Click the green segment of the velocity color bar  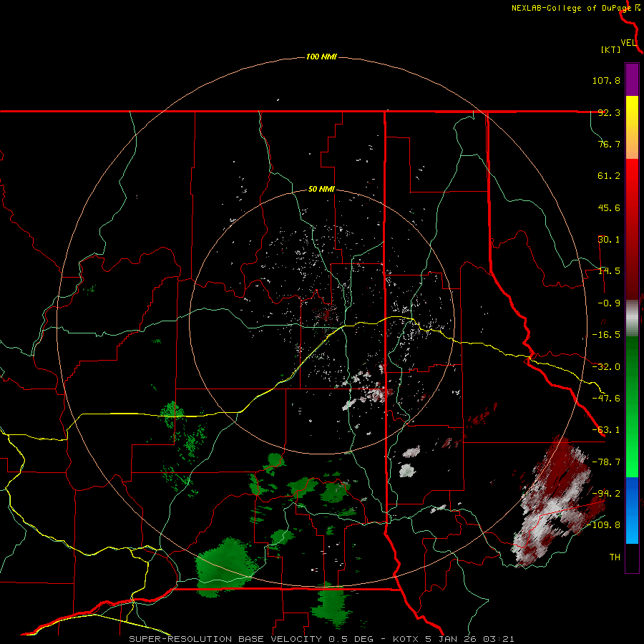(x=632, y=406)
